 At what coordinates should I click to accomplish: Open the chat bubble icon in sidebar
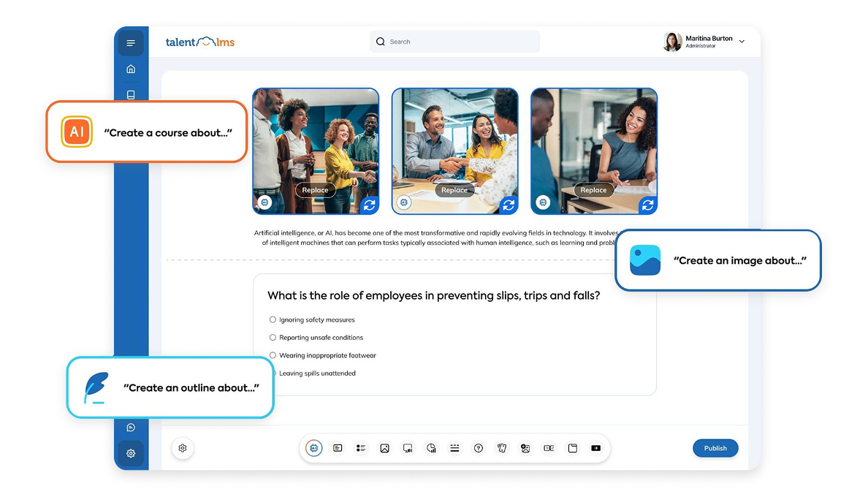click(131, 428)
